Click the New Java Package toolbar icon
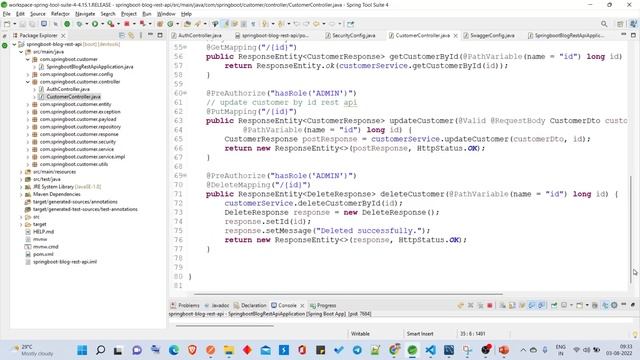This screenshot has width=640, height=360. click(x=160, y=24)
